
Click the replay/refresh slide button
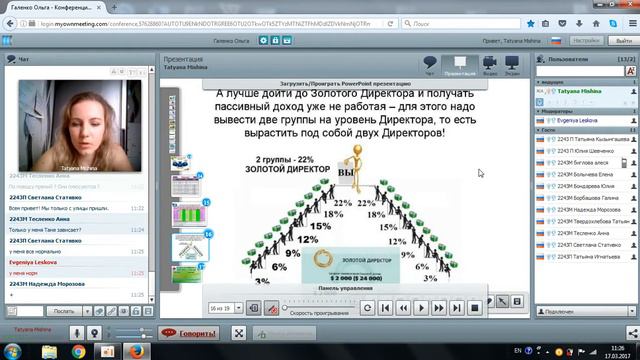tap(367, 308)
